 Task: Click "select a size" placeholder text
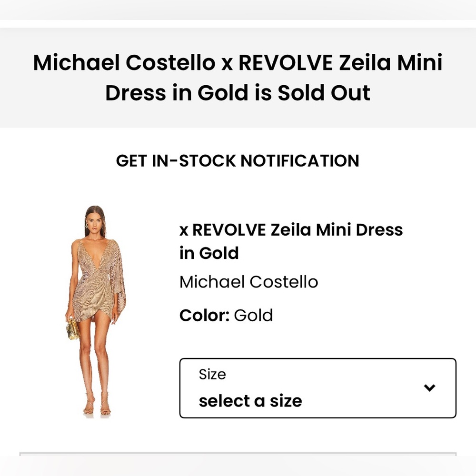(249, 400)
